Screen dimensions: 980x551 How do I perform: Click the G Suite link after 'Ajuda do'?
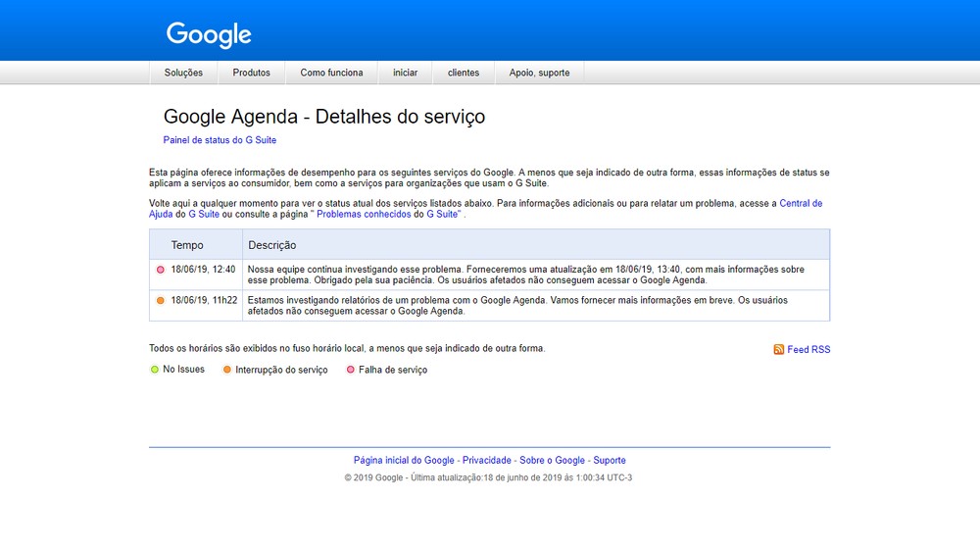(204, 214)
